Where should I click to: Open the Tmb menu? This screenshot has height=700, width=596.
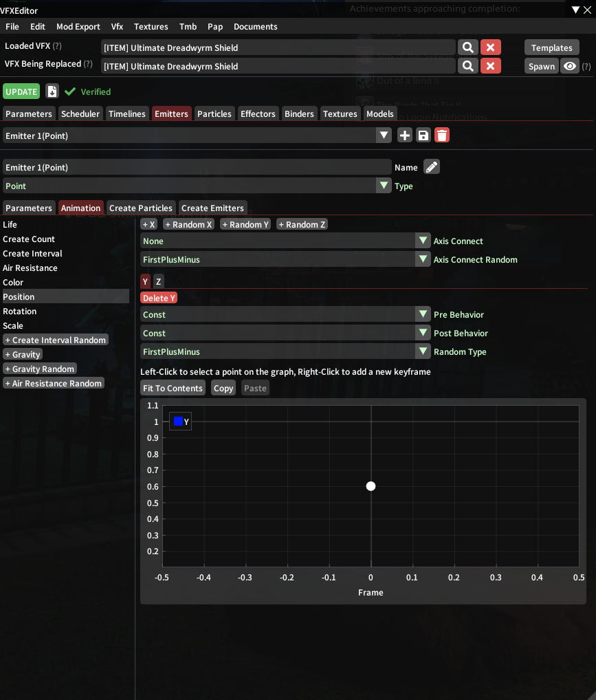point(188,26)
